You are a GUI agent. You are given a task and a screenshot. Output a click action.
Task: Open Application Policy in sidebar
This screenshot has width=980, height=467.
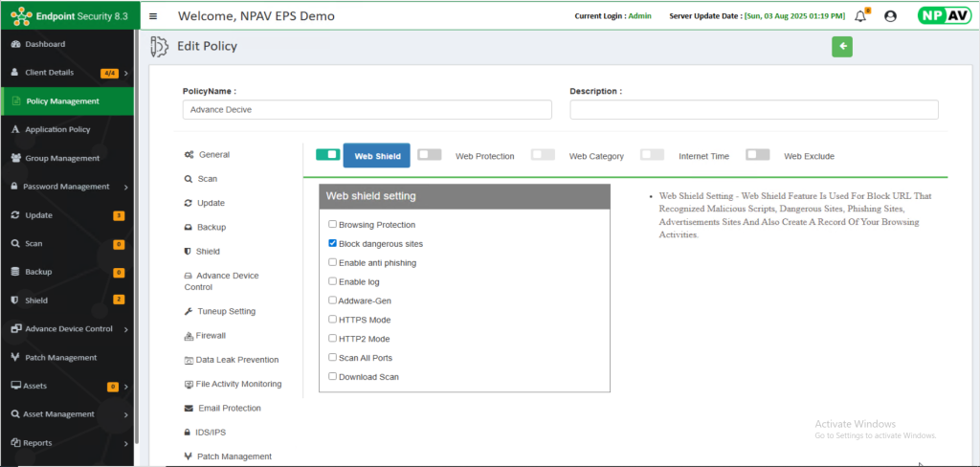(x=57, y=129)
